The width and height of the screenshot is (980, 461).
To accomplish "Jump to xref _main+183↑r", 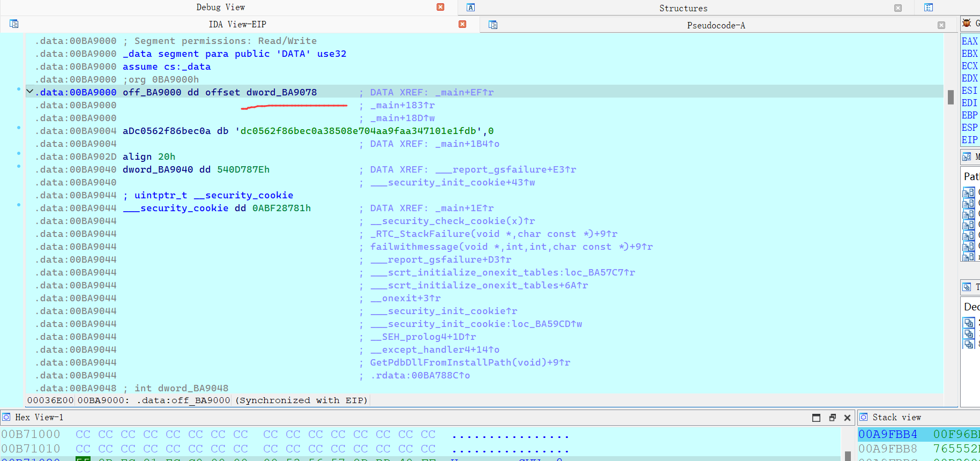I will [402, 105].
